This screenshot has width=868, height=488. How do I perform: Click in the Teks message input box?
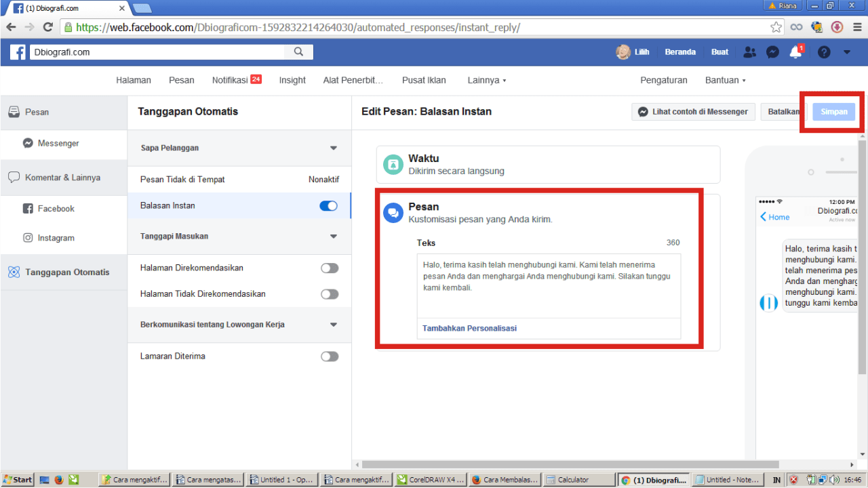(549, 286)
